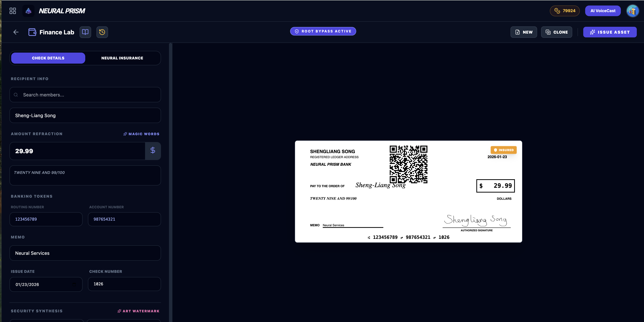Focus the Search members input field
This screenshot has width=644, height=322.
point(85,95)
